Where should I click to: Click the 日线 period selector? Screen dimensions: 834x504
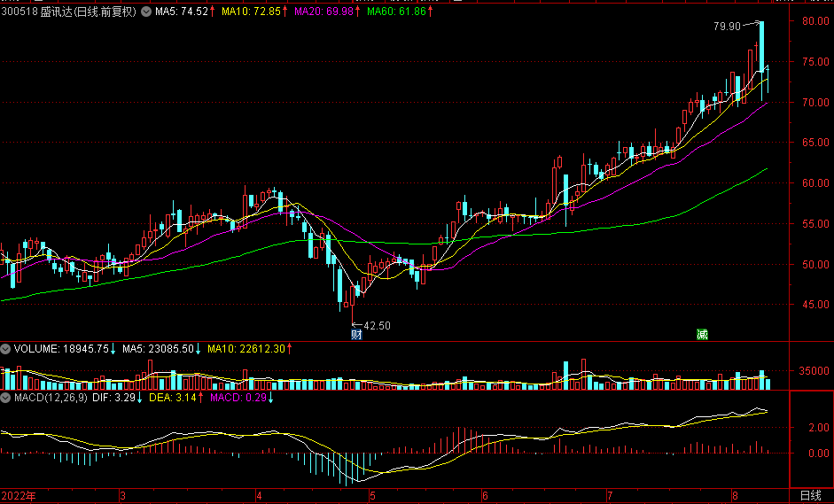tap(810, 495)
